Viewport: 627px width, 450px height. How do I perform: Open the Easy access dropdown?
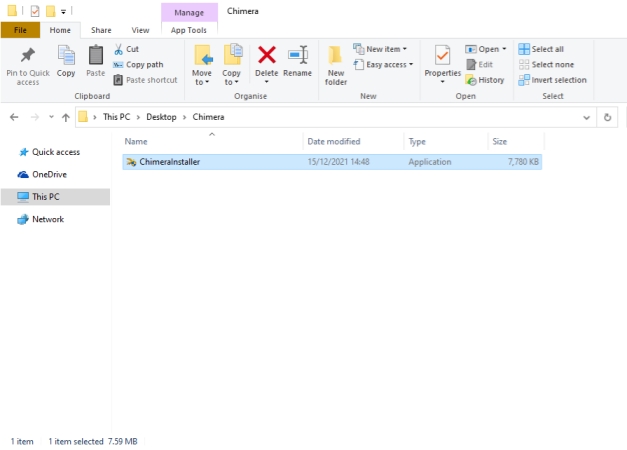coord(383,65)
